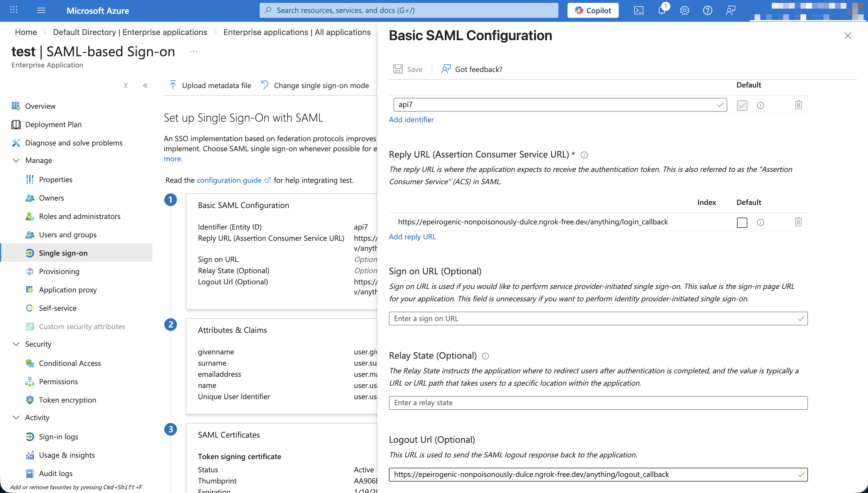Mark the reply URL as default
The height and width of the screenshot is (493, 868).
click(742, 222)
